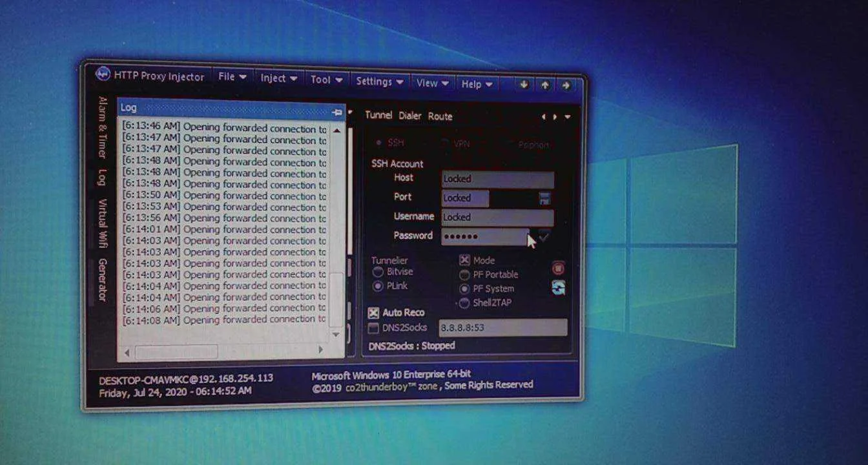Image resolution: width=868 pixels, height=465 pixels.
Task: Click the Log horizontal scroll-left arrow
Action: 127,352
